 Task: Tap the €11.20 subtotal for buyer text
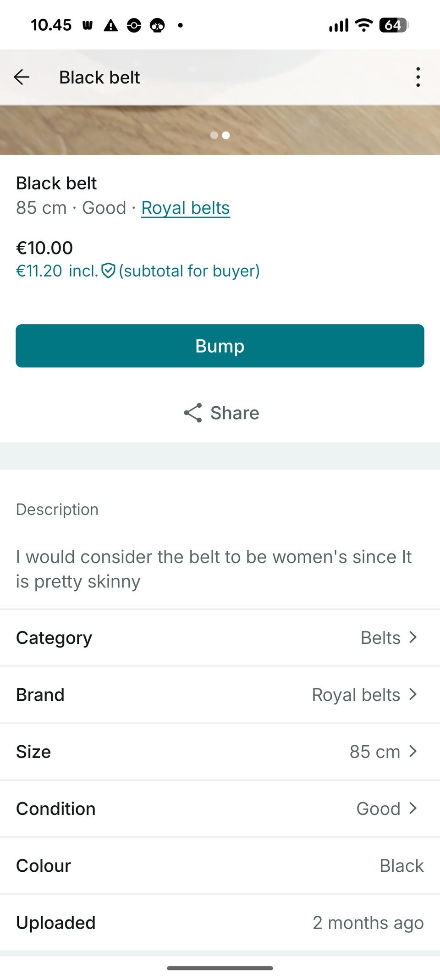point(137,271)
